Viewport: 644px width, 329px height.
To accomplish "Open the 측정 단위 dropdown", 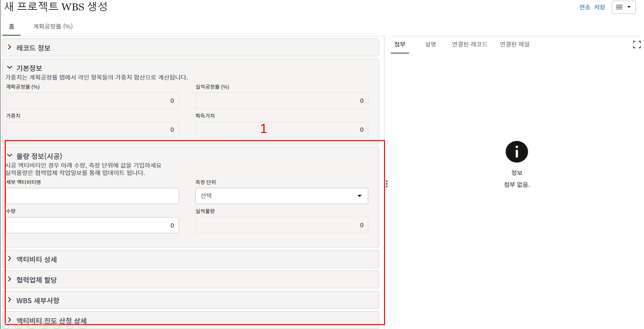I will point(282,196).
